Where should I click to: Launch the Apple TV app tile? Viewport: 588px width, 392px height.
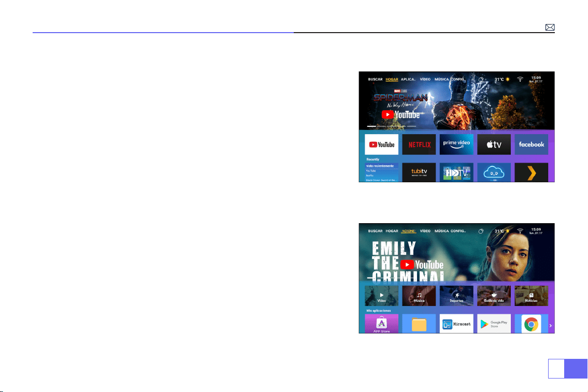[x=494, y=144]
